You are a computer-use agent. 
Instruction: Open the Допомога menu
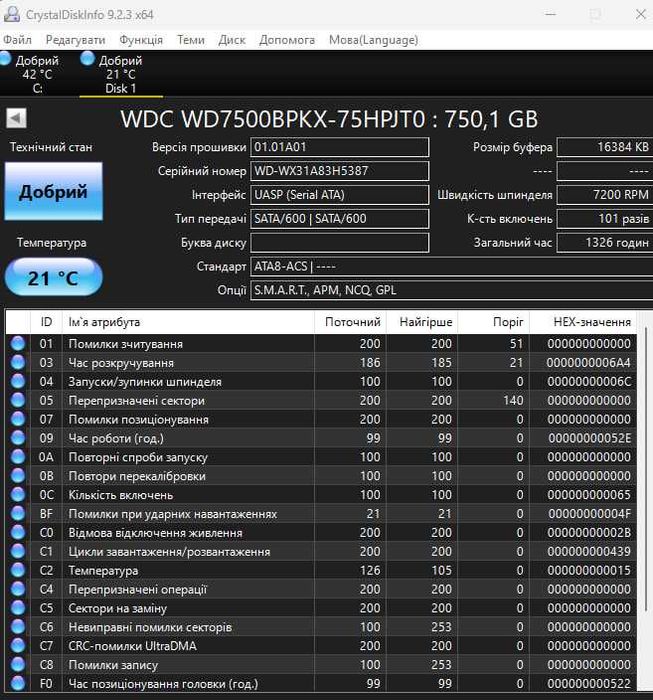coord(287,40)
